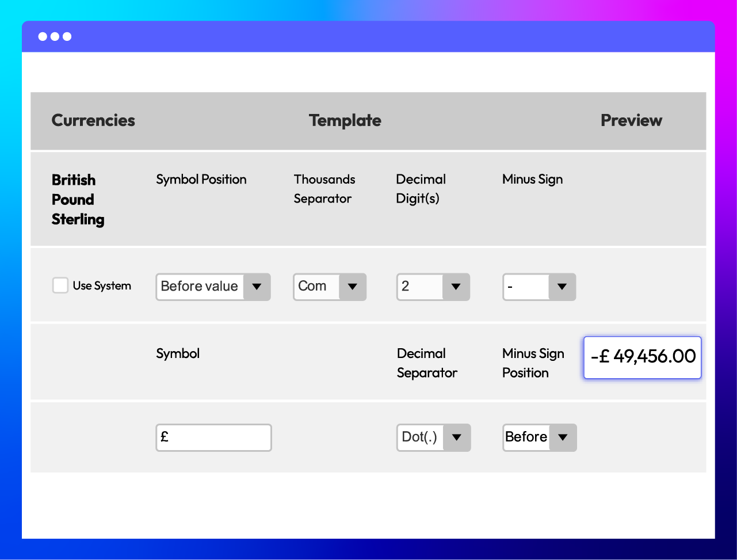
Task: Click the caret arrow on the Decimal Digit(s) dropdown
Action: [456, 287]
